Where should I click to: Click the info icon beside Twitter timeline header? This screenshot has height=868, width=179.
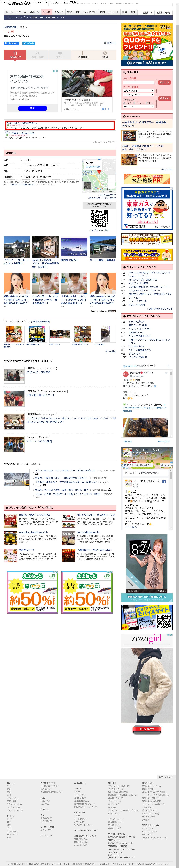[169, 366]
